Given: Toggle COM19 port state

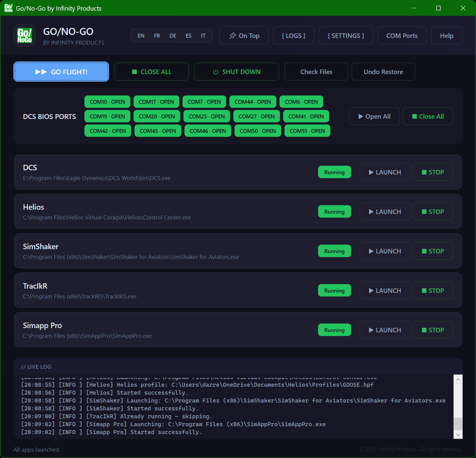Looking at the screenshot, I should click(x=107, y=116).
